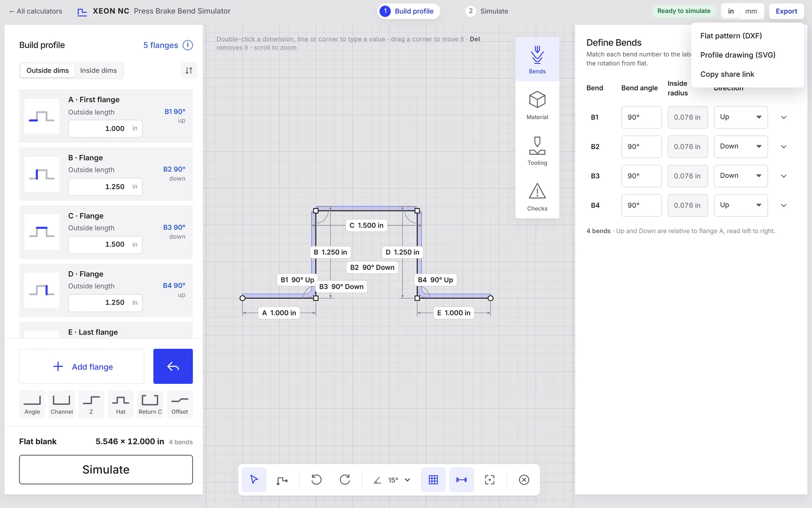This screenshot has width=812, height=508.
Task: Go to the Simulate step tab
Action: tap(487, 11)
